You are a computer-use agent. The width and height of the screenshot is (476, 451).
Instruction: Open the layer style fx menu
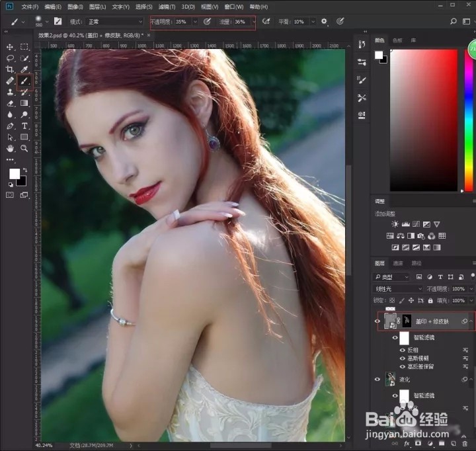click(407, 444)
